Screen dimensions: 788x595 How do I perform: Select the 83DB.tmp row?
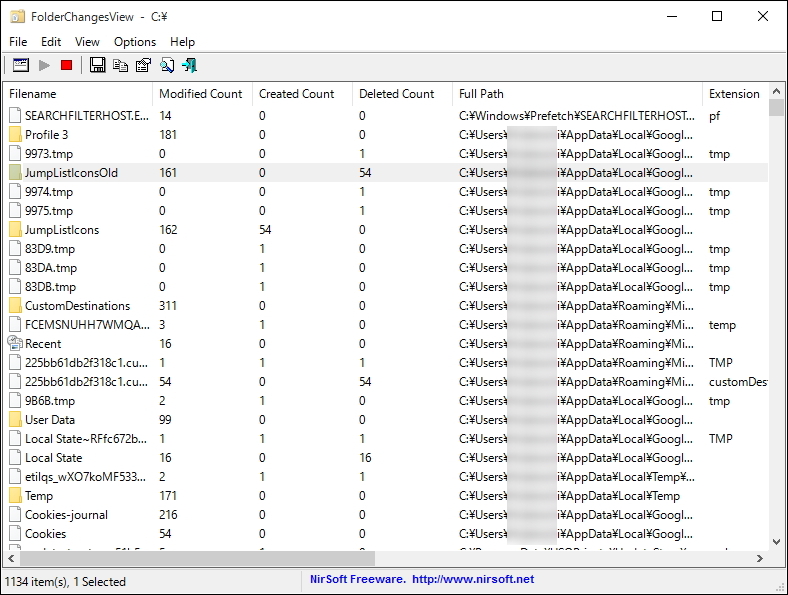(385, 287)
